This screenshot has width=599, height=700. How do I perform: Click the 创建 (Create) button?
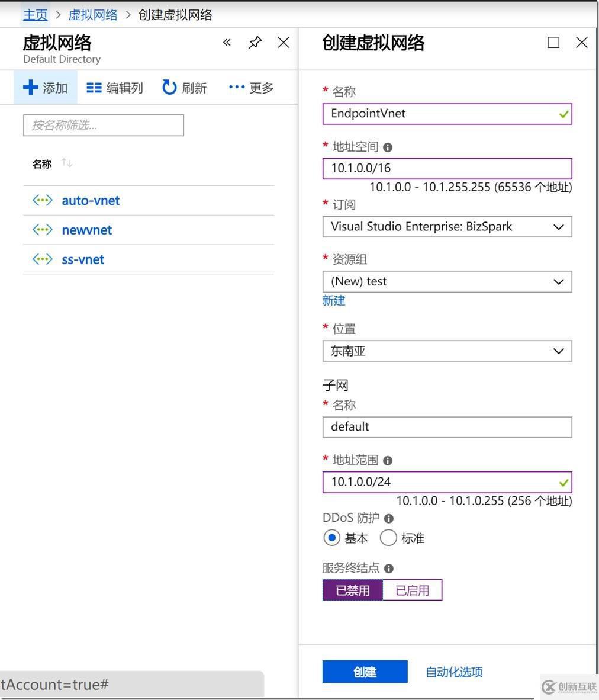click(365, 671)
